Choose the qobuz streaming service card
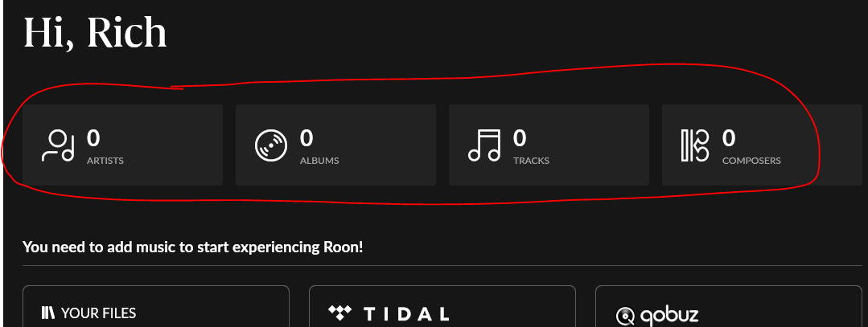The height and width of the screenshot is (327, 868). tap(729, 307)
